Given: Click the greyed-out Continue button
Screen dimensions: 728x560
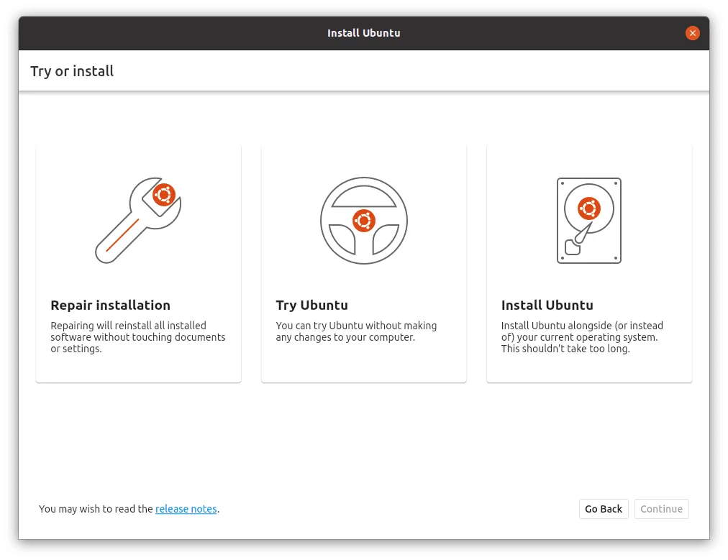Looking at the screenshot, I should click(660, 509).
